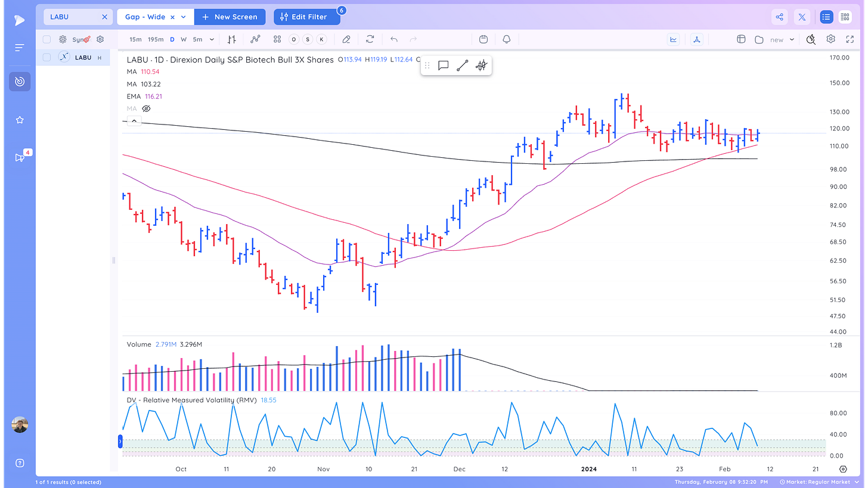
Task: Toggle the K circle button
Action: tap(322, 39)
